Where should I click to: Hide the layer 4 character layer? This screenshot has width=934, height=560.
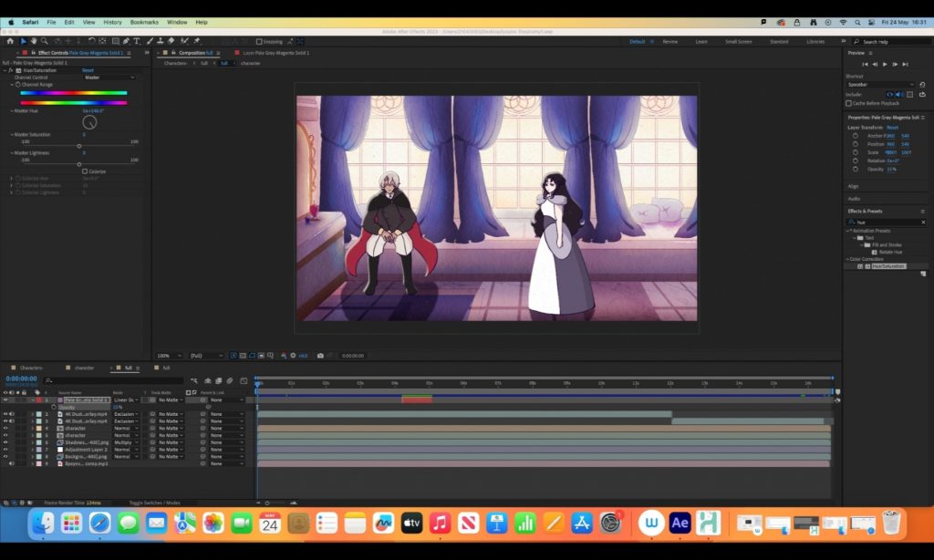pyautogui.click(x=5, y=429)
